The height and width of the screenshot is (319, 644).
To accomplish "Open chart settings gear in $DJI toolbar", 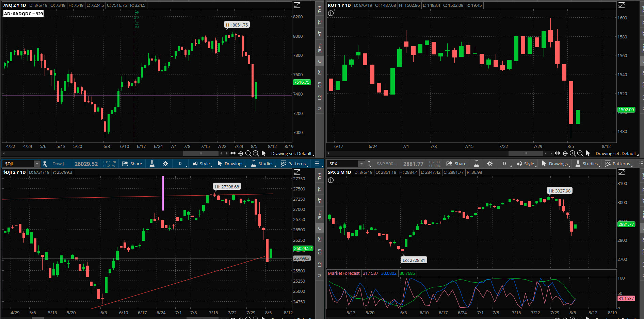I will click(165, 164).
